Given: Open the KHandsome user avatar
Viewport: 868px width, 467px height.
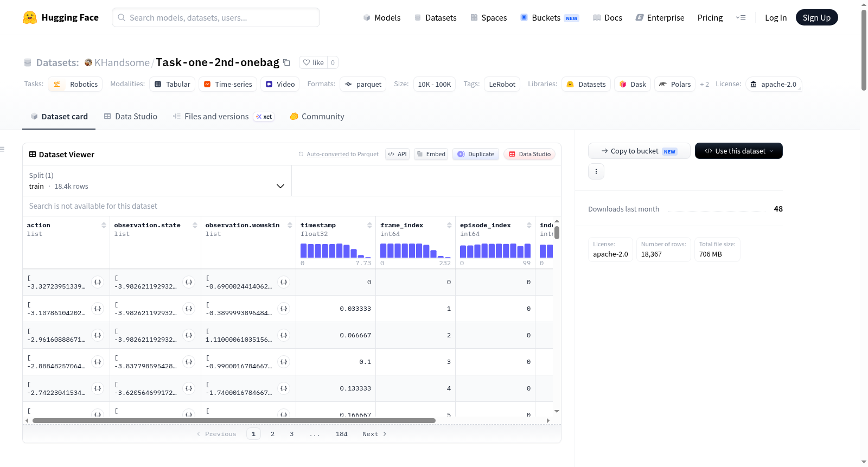Looking at the screenshot, I should (x=88, y=63).
